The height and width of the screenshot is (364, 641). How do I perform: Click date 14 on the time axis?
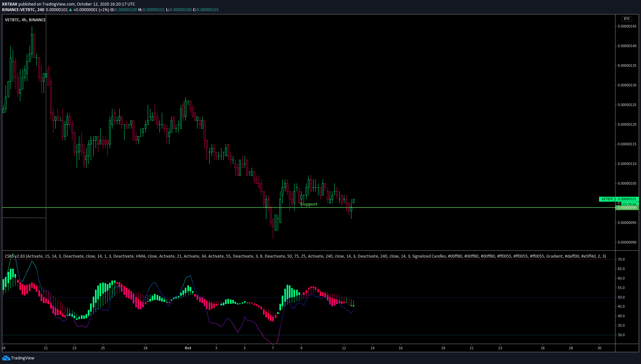(x=372, y=348)
